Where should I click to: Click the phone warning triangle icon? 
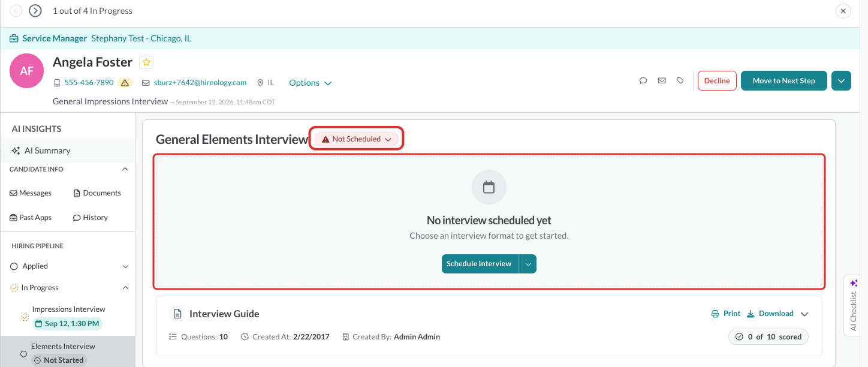tap(125, 83)
